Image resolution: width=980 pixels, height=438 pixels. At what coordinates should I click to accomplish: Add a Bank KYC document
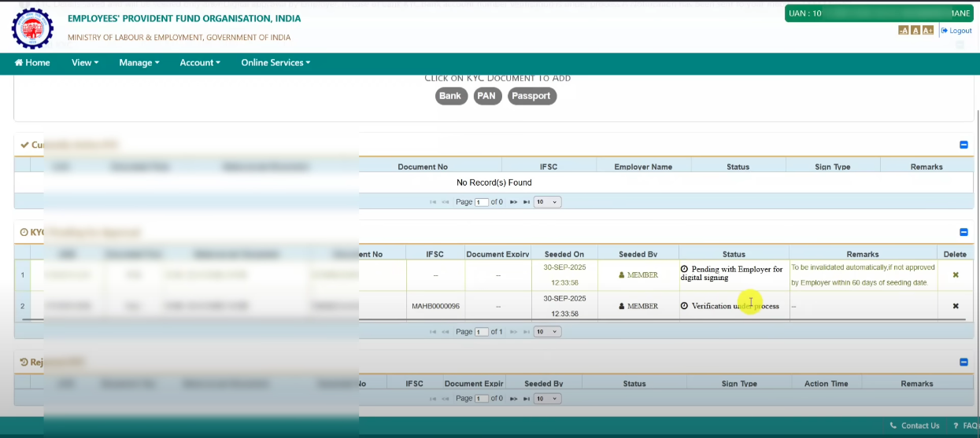(450, 96)
